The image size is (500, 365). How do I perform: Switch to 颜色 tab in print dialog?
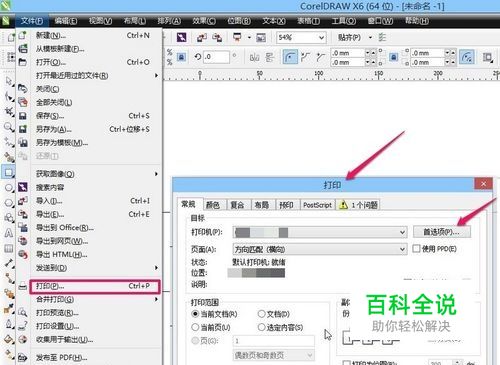click(213, 205)
